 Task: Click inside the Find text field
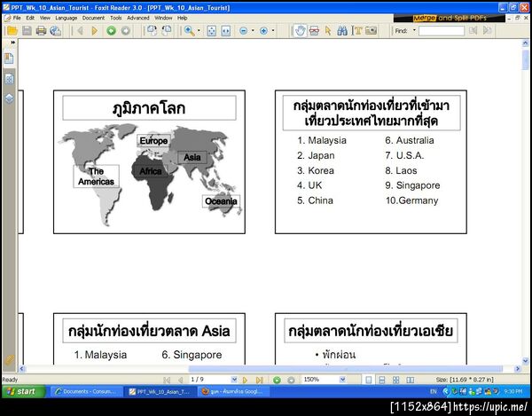(x=442, y=31)
